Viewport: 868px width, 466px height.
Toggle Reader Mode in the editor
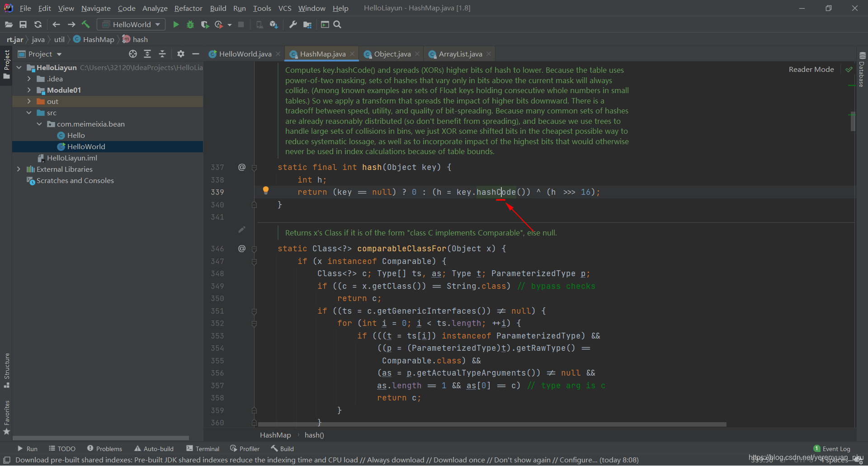point(811,69)
